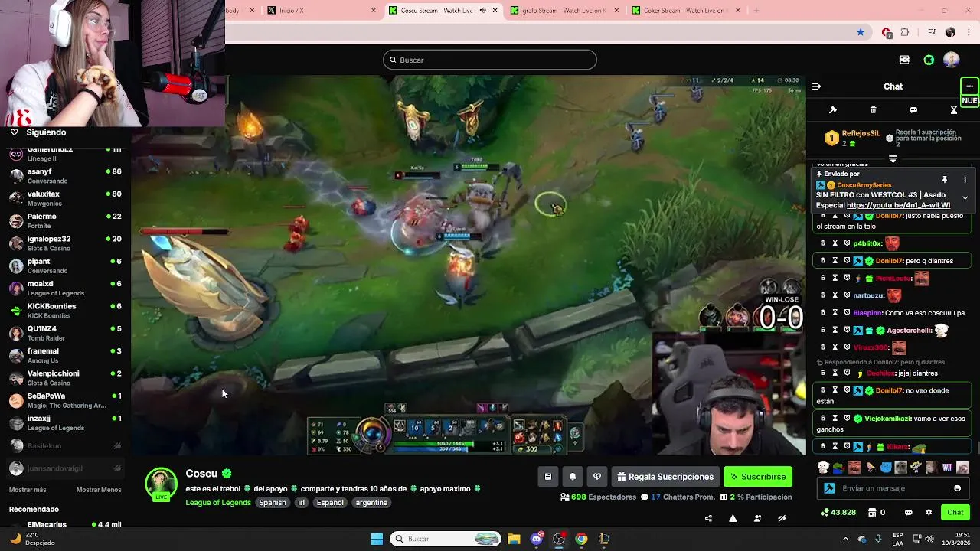Open the chat three-dots options menu
980x551 pixels.
point(969,86)
